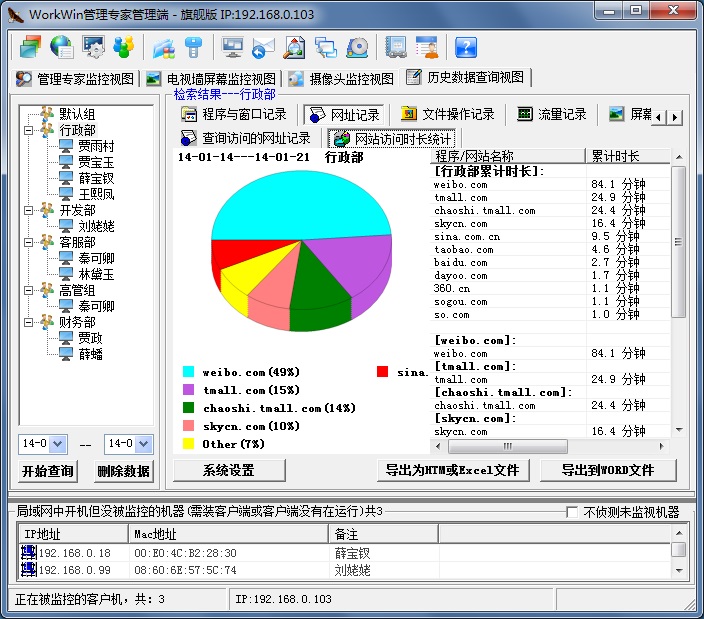Click the CD disc toolbar icon
The width and height of the screenshot is (704, 619).
point(357,47)
